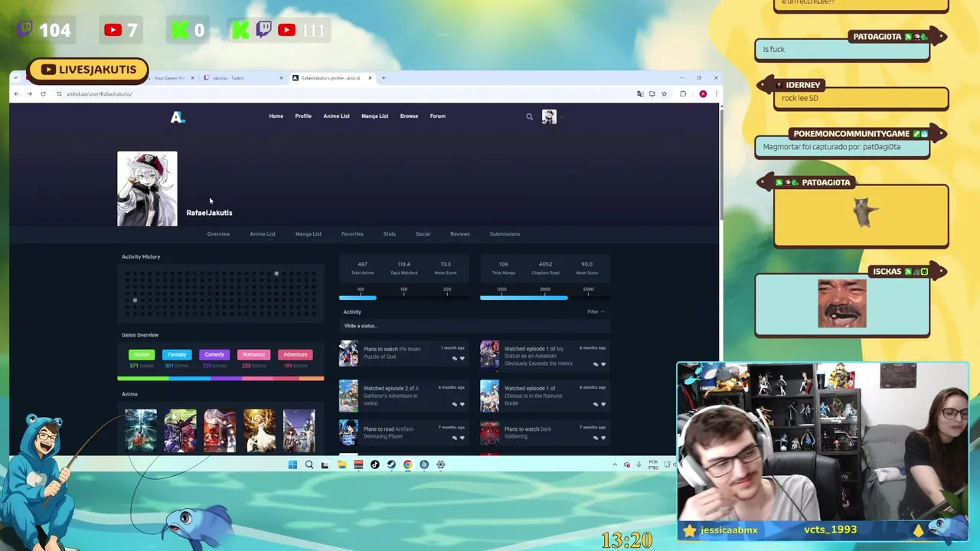Screen dimensions: 980x551
Task: Switch to profile Anime List tab
Action: (263, 234)
